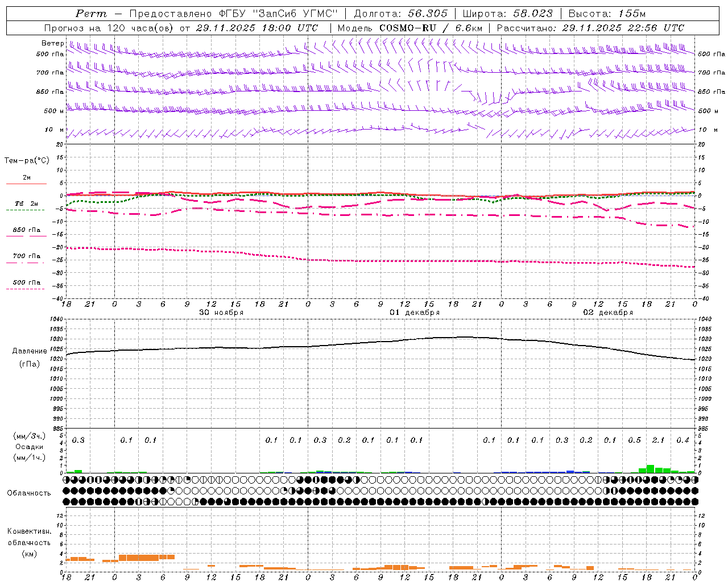Click the precipitation value "2.1"
Image resolution: width=728 pixels, height=582 pixels.
[658, 440]
